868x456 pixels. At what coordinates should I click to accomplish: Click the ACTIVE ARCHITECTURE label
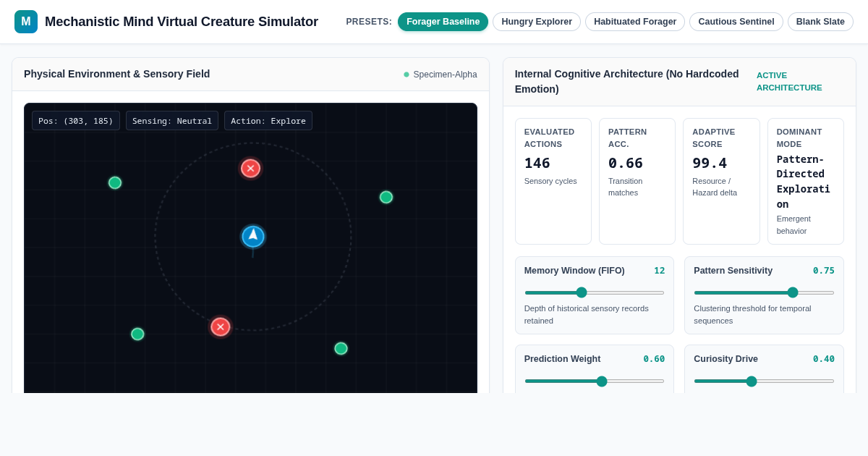point(789,81)
